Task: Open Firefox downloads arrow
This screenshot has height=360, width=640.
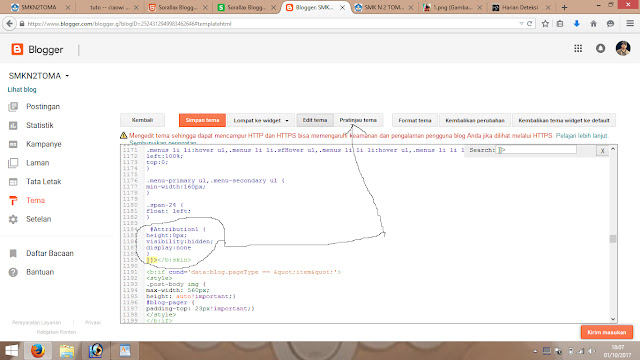Action: [577, 24]
